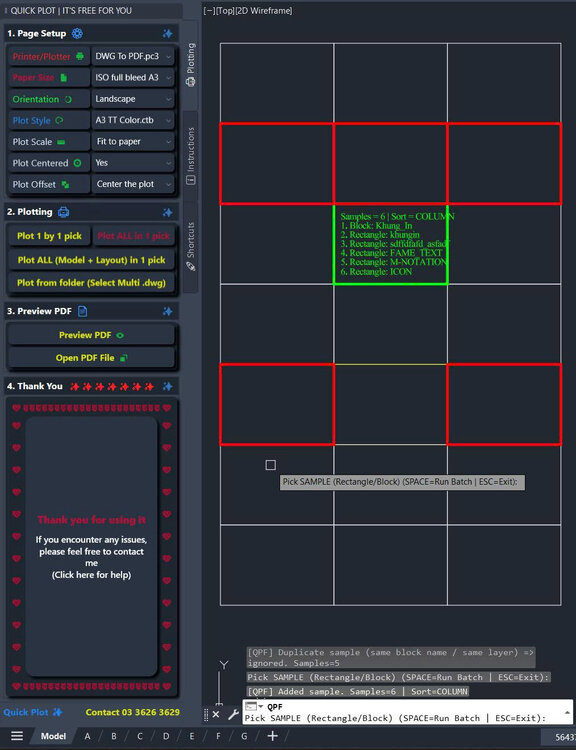Screen dimensions: 576x750
Task: Click the sparkle icon beside Page Setup
Action: (167, 33)
